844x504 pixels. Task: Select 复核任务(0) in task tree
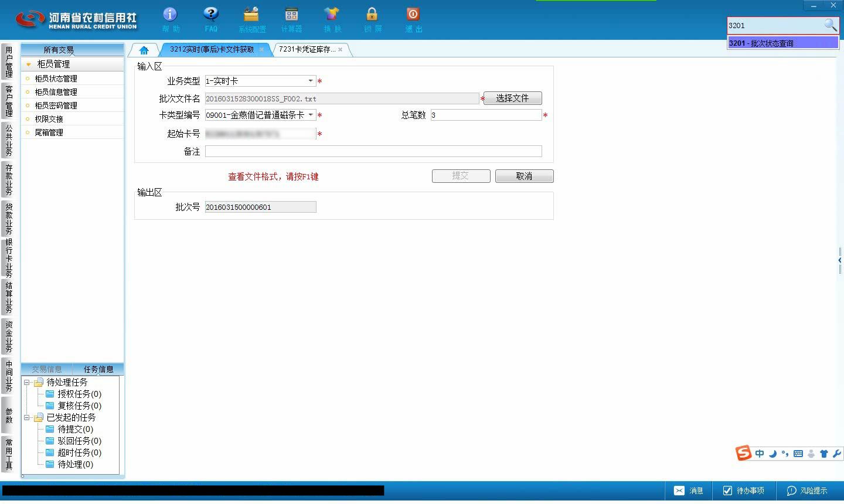coord(79,406)
